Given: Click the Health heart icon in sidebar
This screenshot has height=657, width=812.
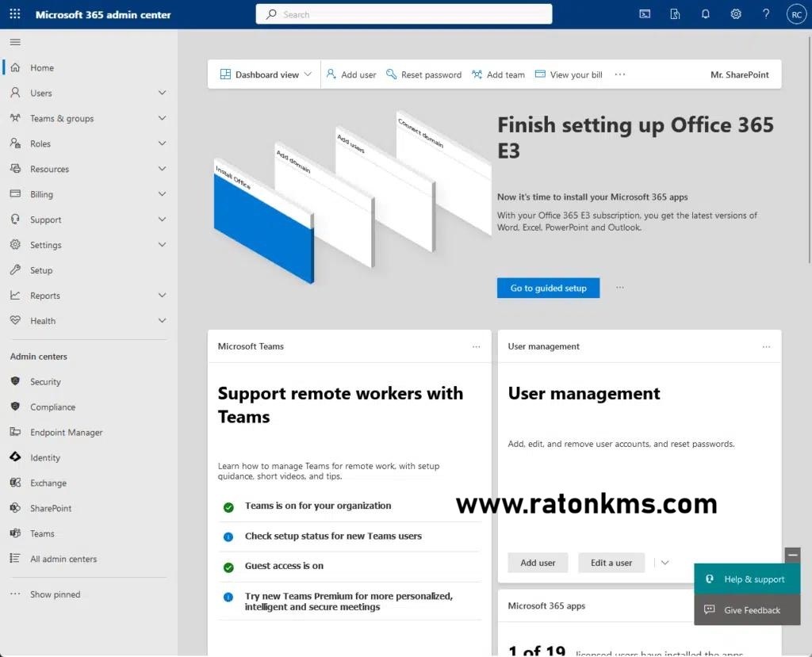Looking at the screenshot, I should pyautogui.click(x=16, y=320).
